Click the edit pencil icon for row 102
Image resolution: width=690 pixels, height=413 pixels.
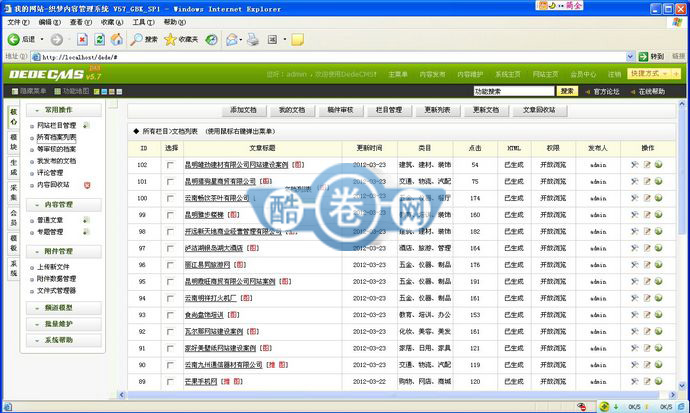coord(647,164)
